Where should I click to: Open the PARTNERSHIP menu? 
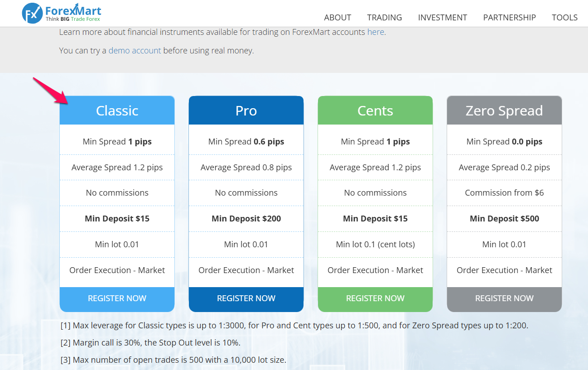[x=510, y=18]
